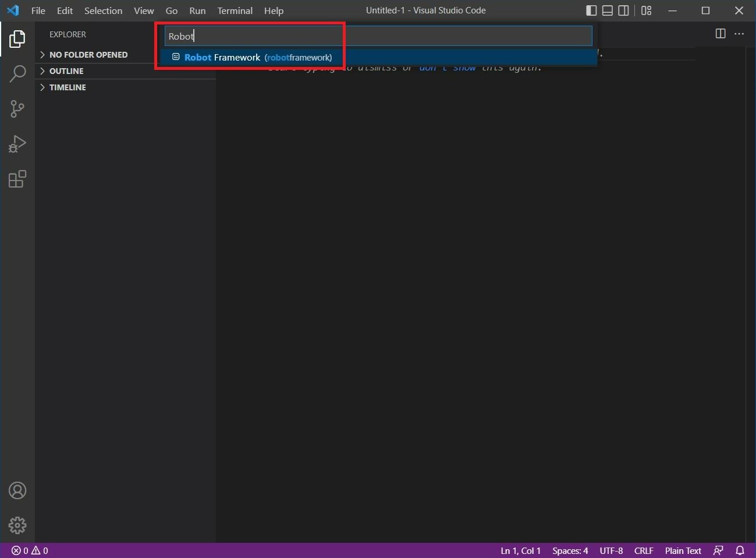Expand the No Folder Opened section

coord(125,55)
